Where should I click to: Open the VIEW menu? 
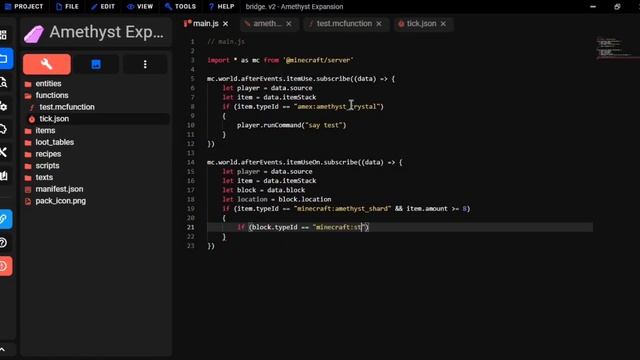pyautogui.click(x=140, y=7)
